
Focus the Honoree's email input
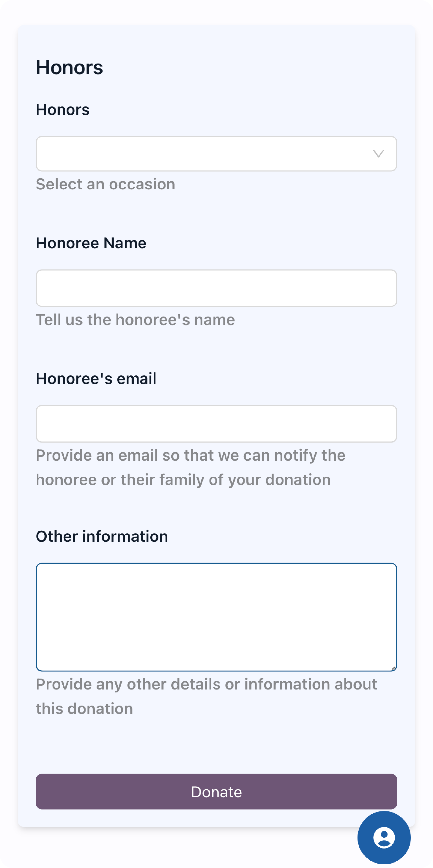[216, 423]
